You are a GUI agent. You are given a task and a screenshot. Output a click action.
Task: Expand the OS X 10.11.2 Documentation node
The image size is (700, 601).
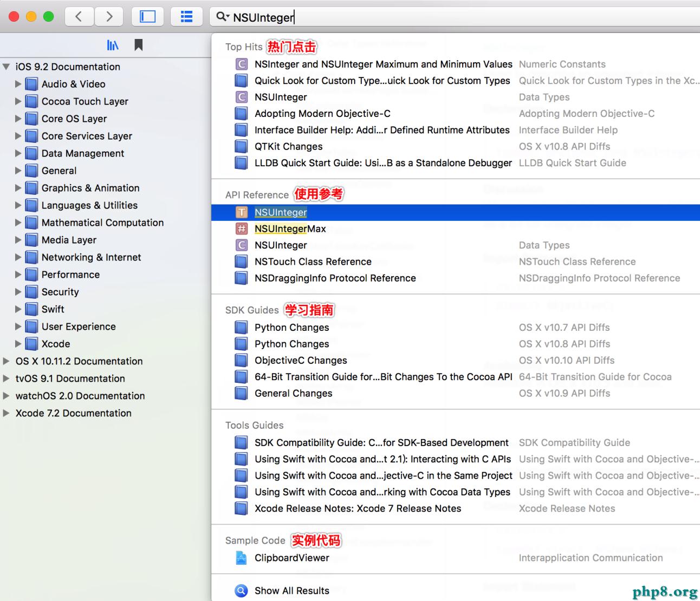click(x=7, y=361)
